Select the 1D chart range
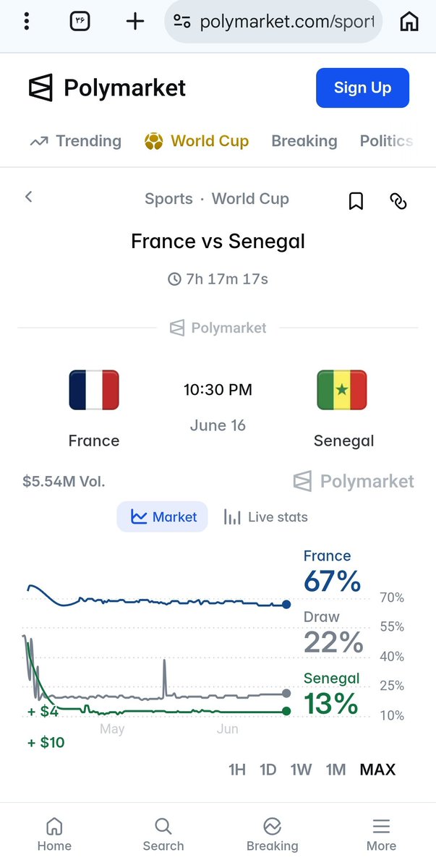Viewport: 436px width, 868px height. [268, 770]
